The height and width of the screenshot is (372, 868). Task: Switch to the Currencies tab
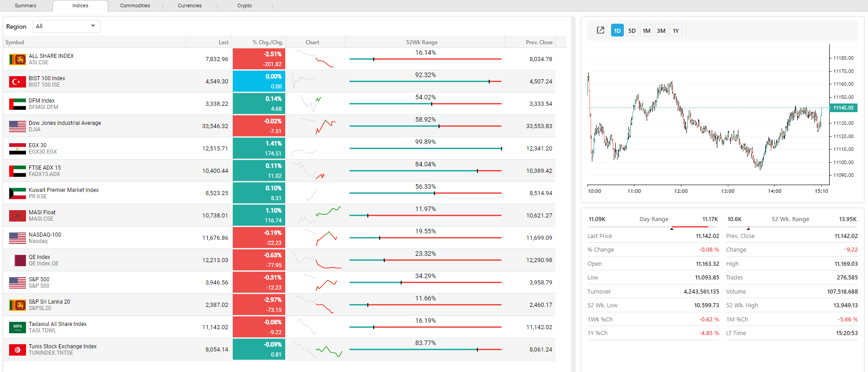click(190, 5)
